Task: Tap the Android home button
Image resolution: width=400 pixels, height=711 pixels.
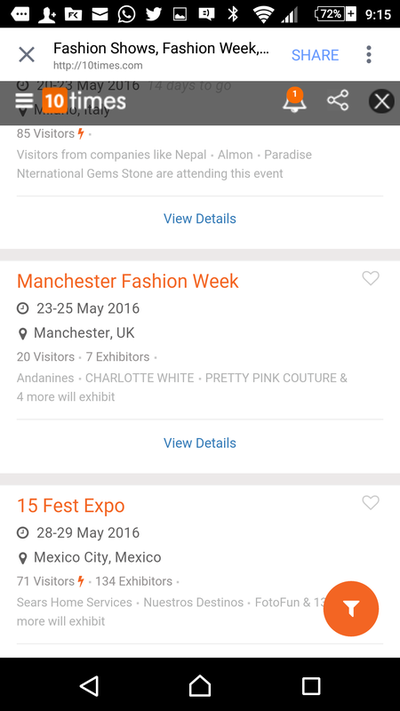Action: (x=200, y=686)
